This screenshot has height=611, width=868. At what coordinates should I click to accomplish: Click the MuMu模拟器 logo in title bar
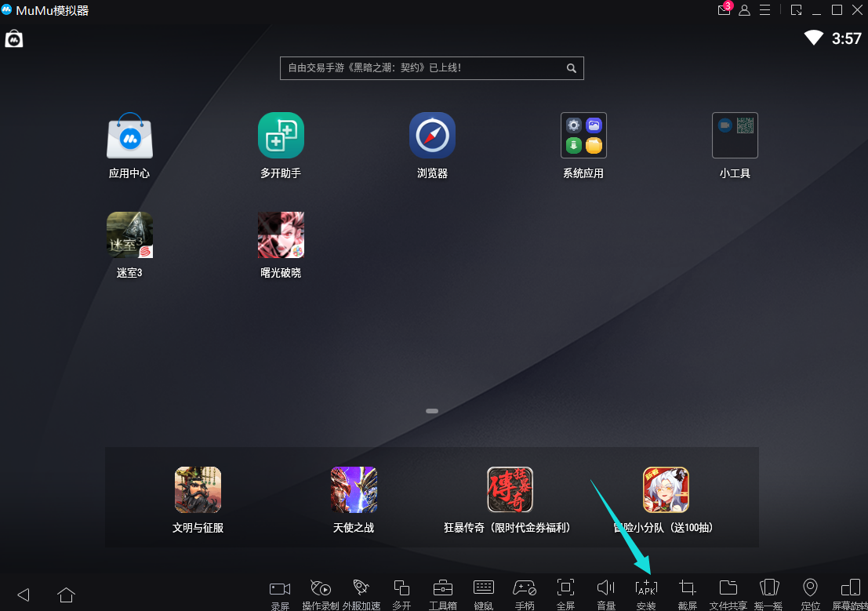(x=6, y=9)
